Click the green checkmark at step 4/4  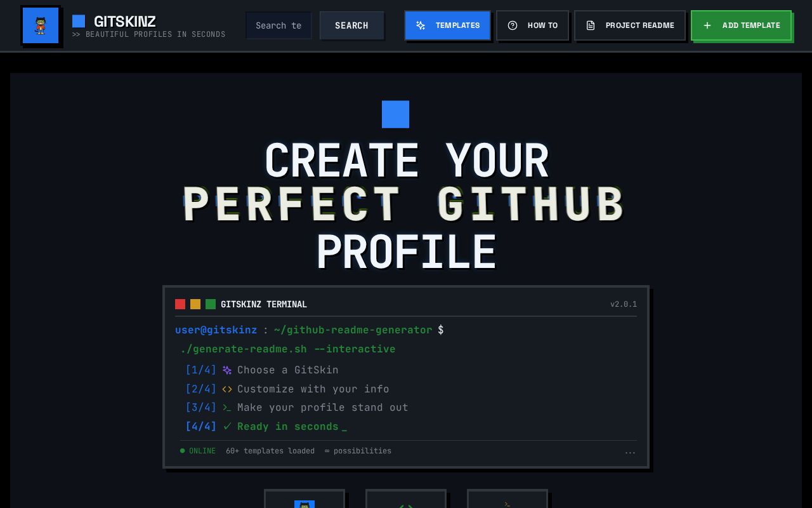click(x=227, y=427)
